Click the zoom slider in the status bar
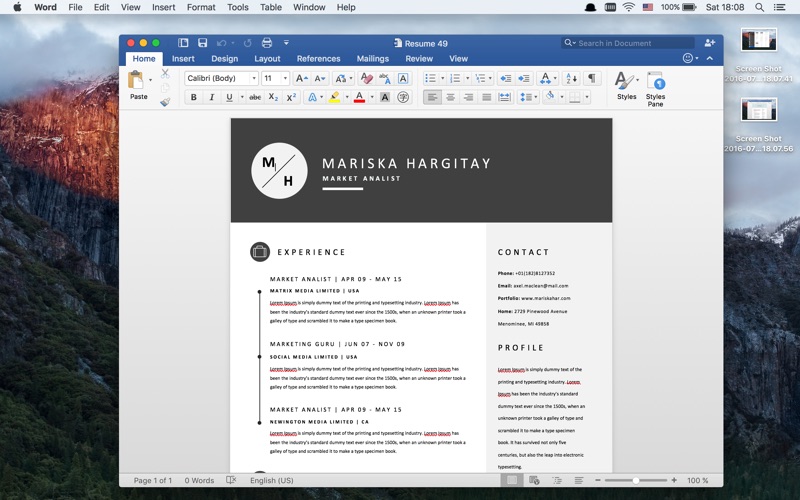 [636, 481]
